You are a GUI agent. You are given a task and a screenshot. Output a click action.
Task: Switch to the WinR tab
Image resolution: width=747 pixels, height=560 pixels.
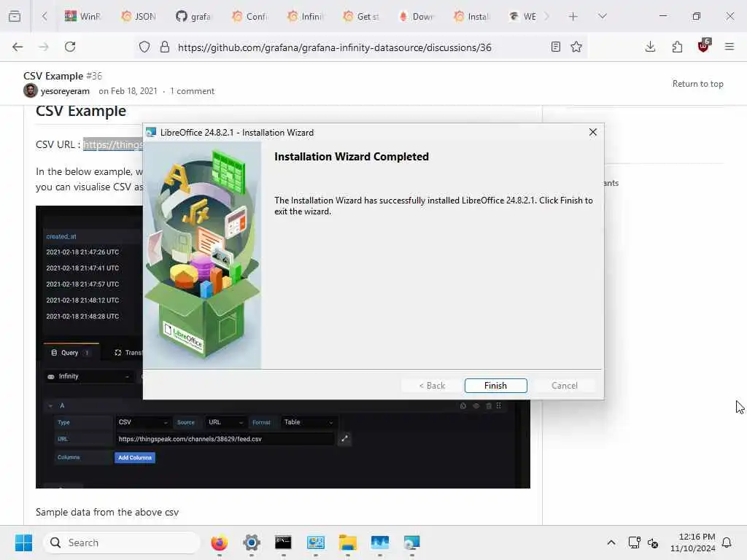click(84, 17)
